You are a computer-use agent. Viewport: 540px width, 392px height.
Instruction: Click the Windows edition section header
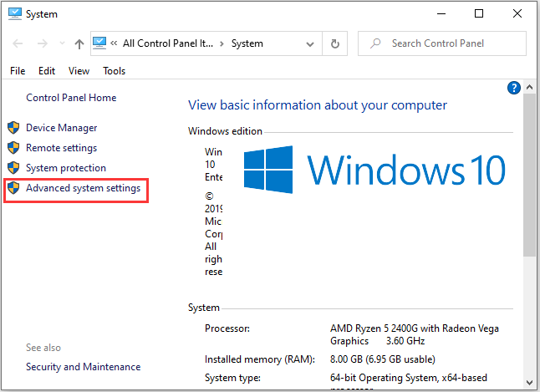point(225,131)
